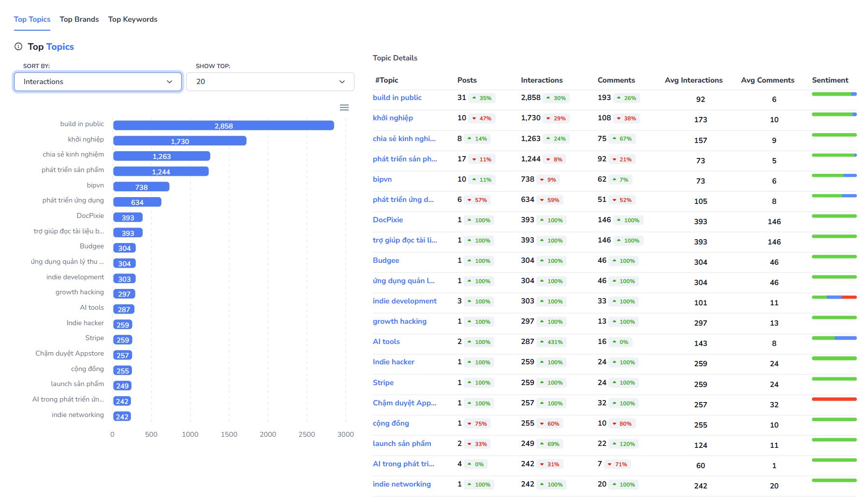This screenshot has height=502, width=868.
Task: Click the bipvn bar showing 738
Action: [141, 187]
